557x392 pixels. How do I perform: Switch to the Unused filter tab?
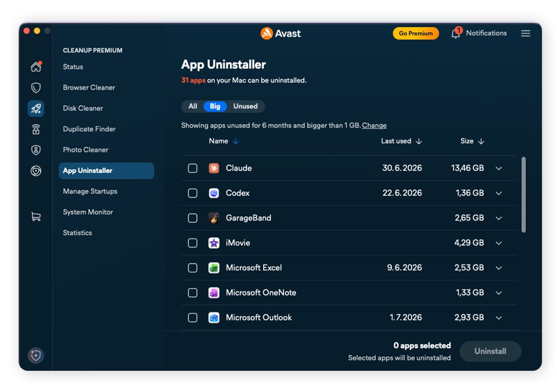coord(245,106)
